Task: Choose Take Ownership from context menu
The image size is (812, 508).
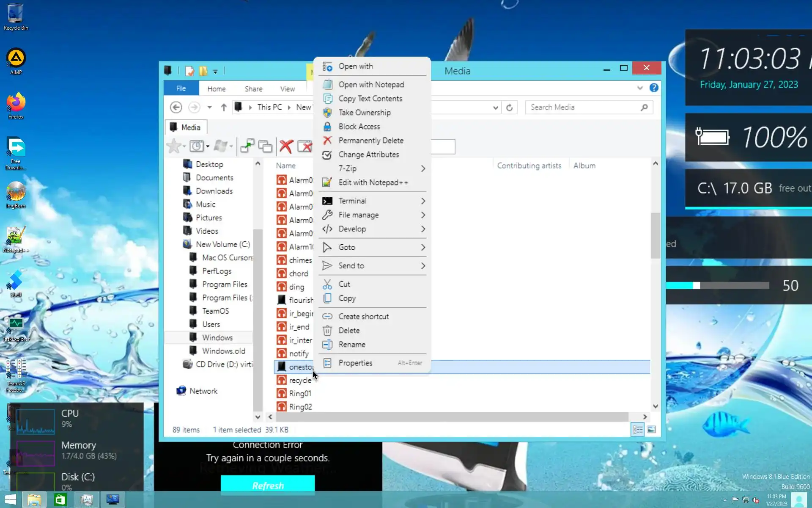Action: click(364, 113)
